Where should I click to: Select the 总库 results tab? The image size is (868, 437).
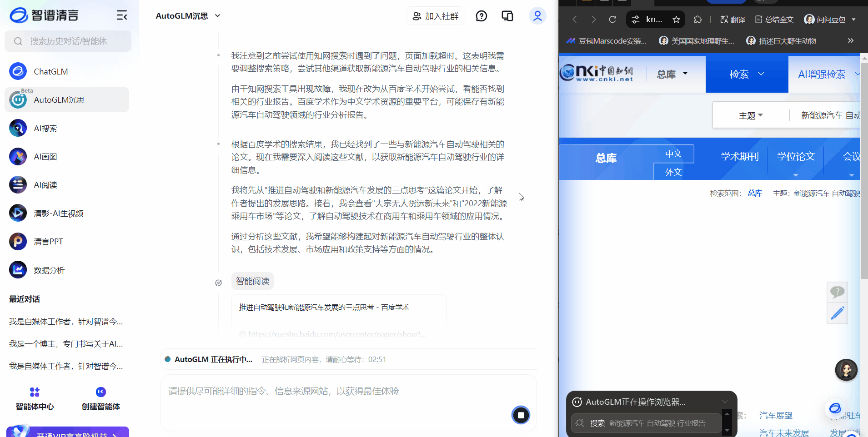(x=606, y=158)
